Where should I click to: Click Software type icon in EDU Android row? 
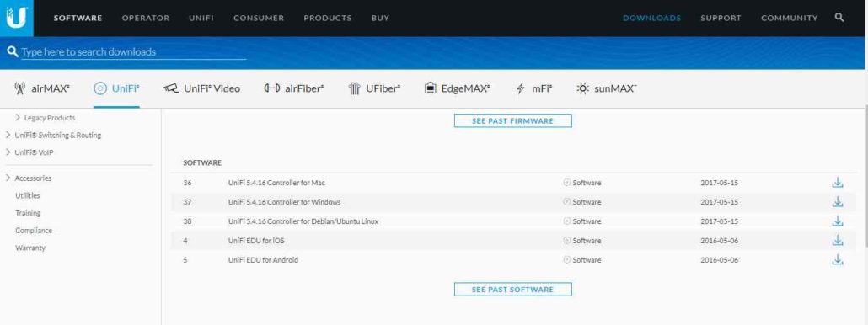[567, 260]
